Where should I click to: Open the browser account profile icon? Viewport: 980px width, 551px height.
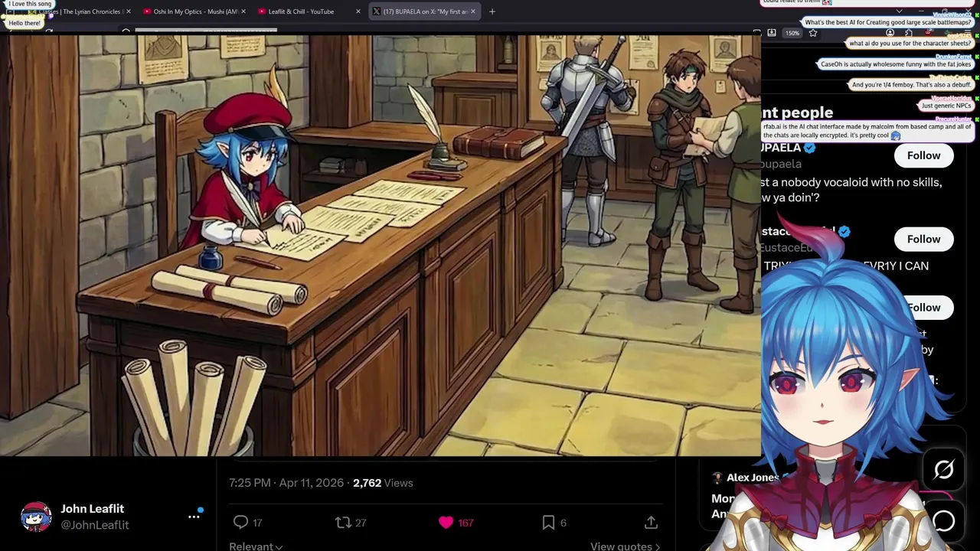coord(890,33)
